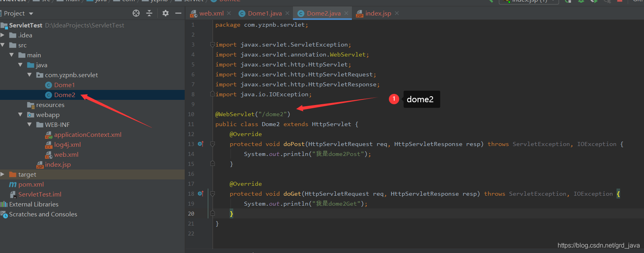Open pom.xml Maven file
This screenshot has width=644, height=253.
click(x=31, y=184)
